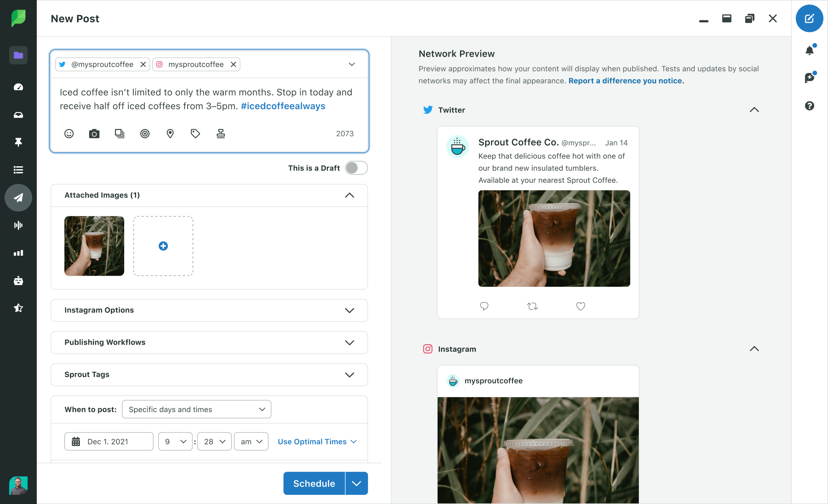The width and height of the screenshot is (828, 504).
Task: Expand the Instagram Options section
Action: coord(350,310)
